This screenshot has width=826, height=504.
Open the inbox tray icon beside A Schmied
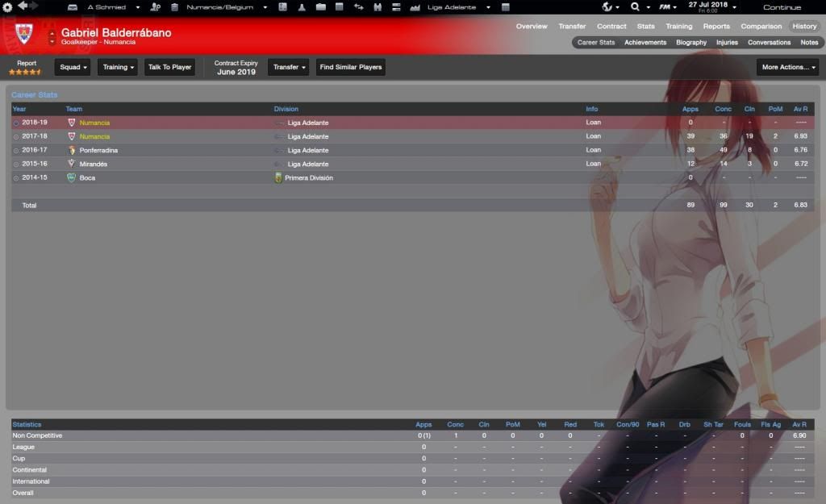tap(73, 7)
